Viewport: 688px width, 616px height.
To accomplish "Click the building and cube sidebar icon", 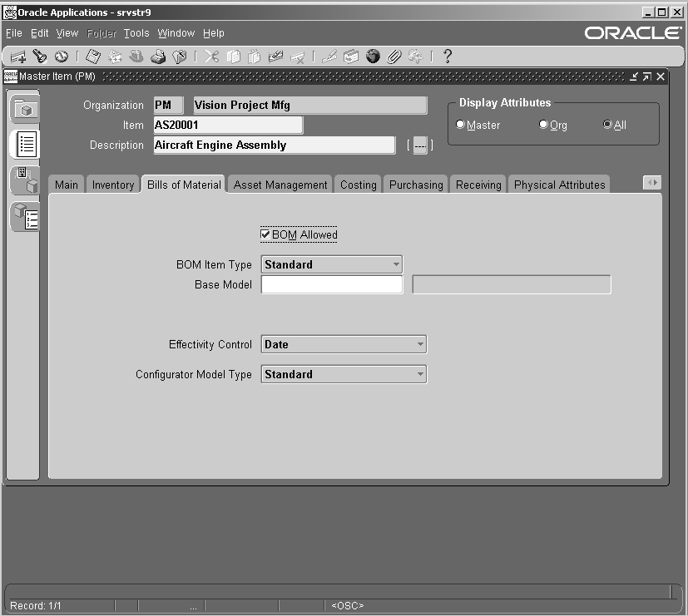I will pyautogui.click(x=25, y=180).
